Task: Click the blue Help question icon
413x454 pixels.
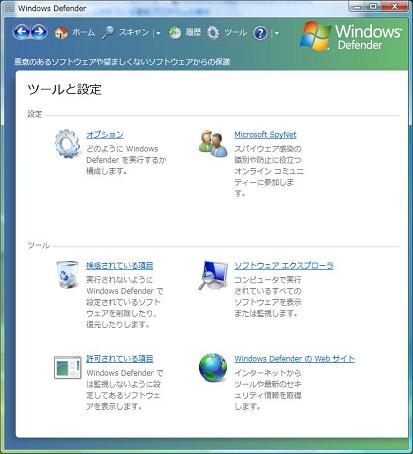Action: 260,33
